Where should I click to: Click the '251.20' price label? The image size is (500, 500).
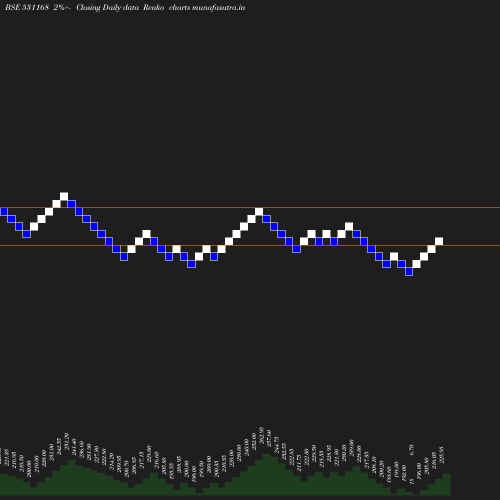coord(67,441)
